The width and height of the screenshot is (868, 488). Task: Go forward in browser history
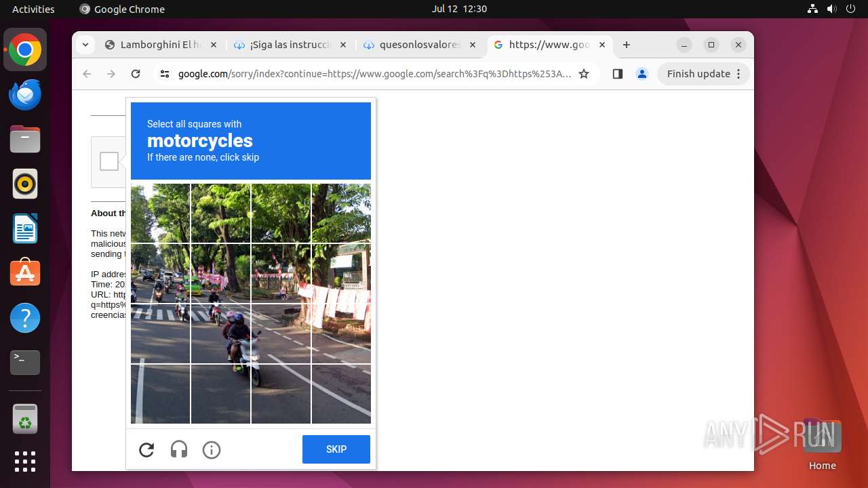tap(111, 74)
